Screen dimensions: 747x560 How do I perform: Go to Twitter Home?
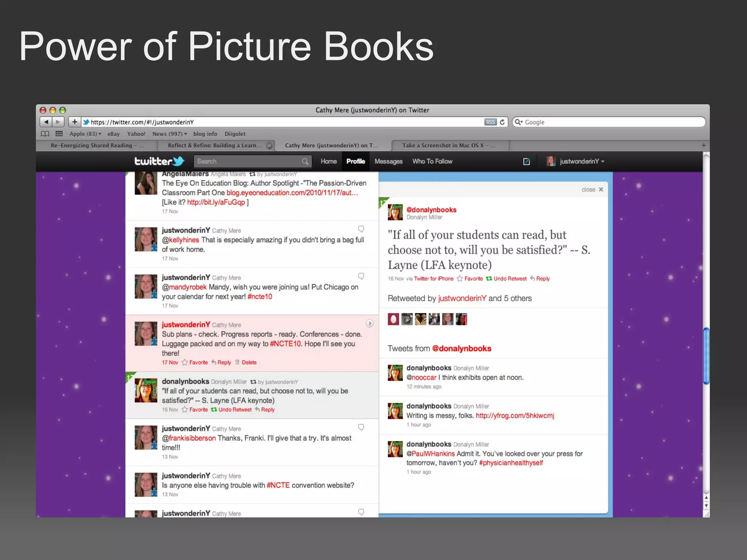pyautogui.click(x=329, y=161)
